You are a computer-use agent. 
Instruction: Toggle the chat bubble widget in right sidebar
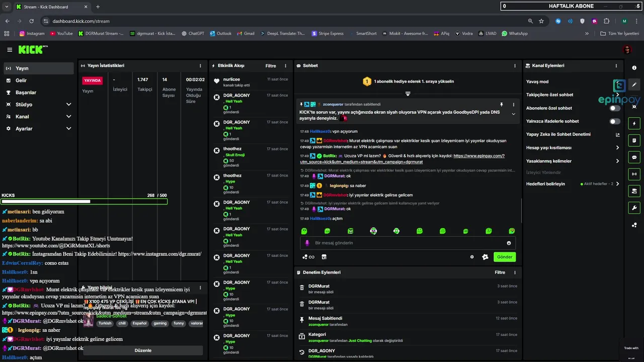(x=634, y=157)
